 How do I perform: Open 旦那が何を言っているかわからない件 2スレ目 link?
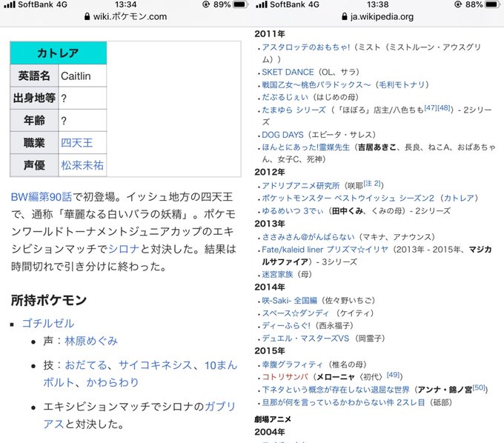click(x=343, y=402)
